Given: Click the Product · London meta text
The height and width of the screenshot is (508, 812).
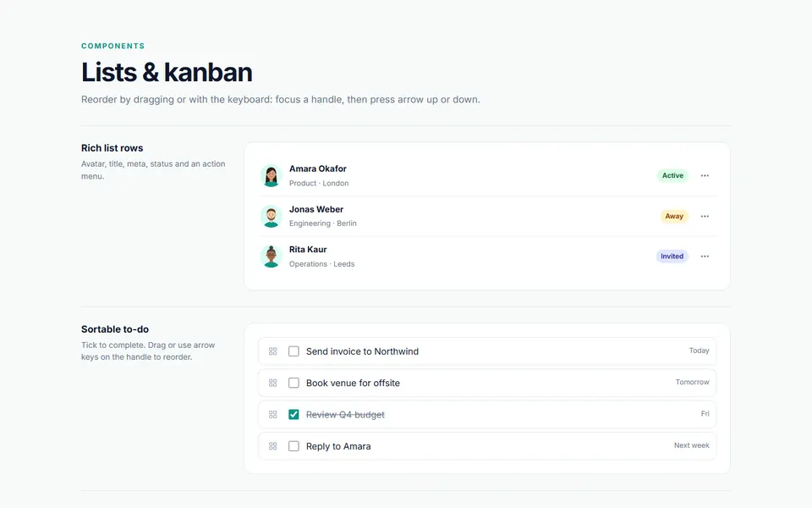Looking at the screenshot, I should click(319, 183).
